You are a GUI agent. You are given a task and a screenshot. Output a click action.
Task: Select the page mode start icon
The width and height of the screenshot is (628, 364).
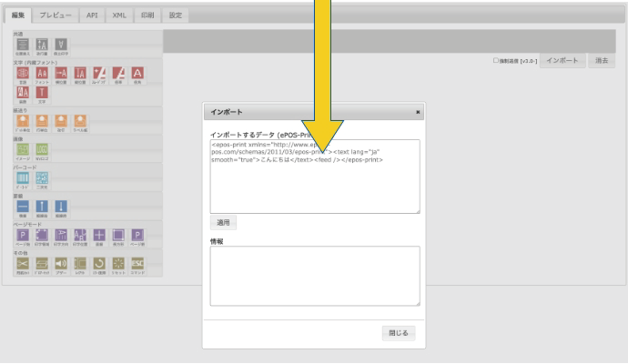click(22, 235)
